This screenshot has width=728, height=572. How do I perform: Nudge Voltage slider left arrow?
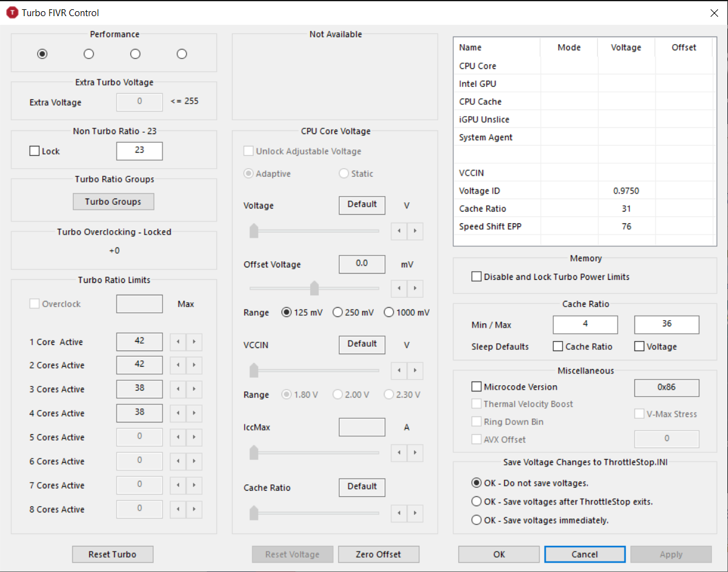(399, 231)
